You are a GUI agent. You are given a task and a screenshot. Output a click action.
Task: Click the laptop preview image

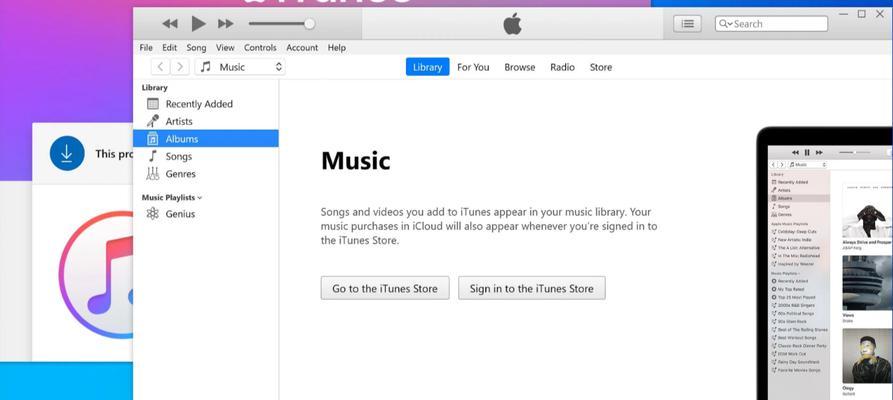point(825,264)
